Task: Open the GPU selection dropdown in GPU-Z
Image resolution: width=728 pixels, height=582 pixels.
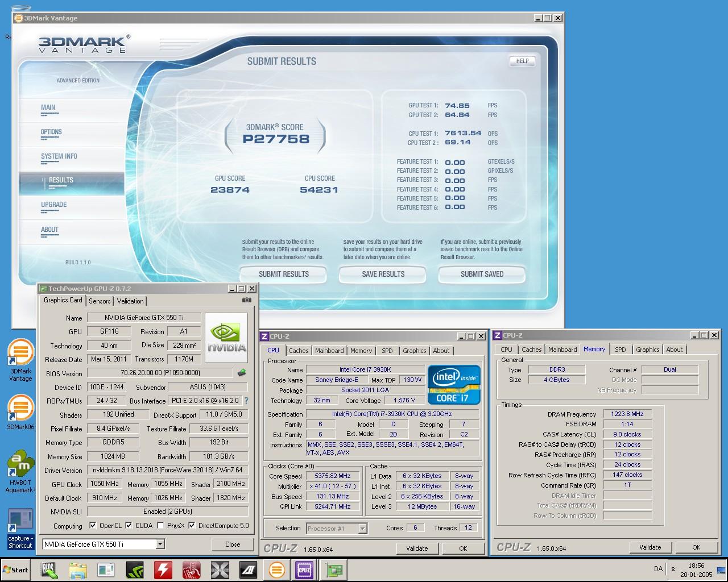Action: [x=160, y=544]
